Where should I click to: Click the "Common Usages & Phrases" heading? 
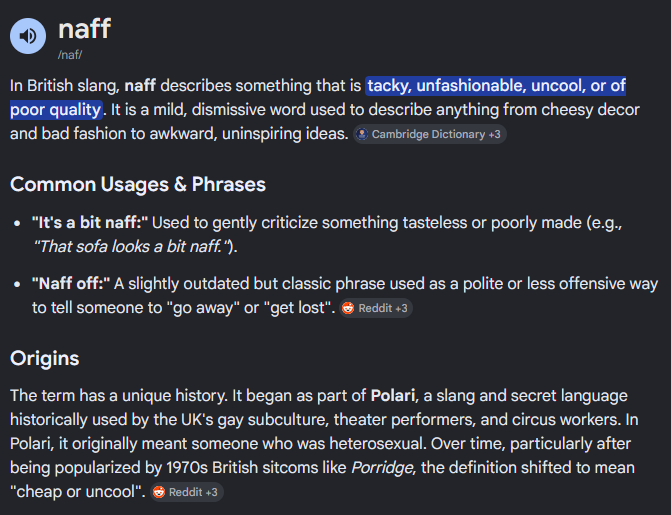[x=138, y=185]
